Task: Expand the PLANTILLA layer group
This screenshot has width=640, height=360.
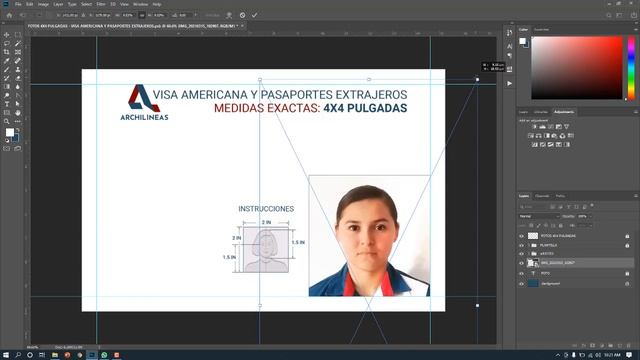Action: click(529, 246)
